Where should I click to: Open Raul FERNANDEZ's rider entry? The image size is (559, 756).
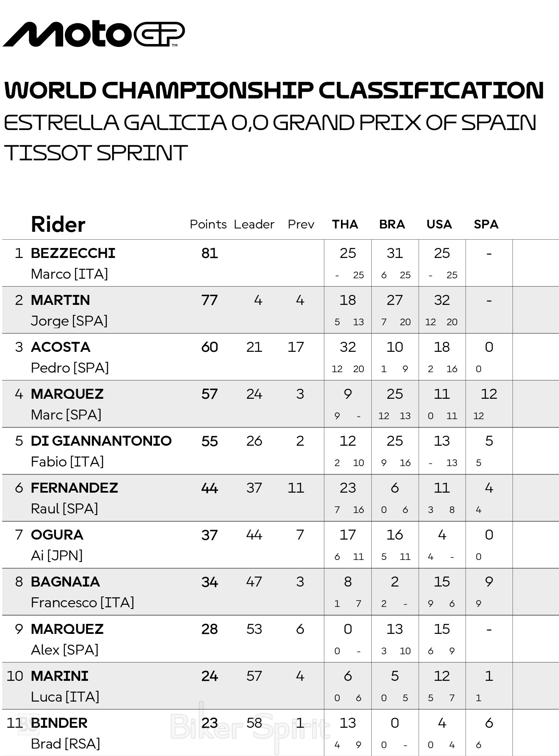pos(74,488)
